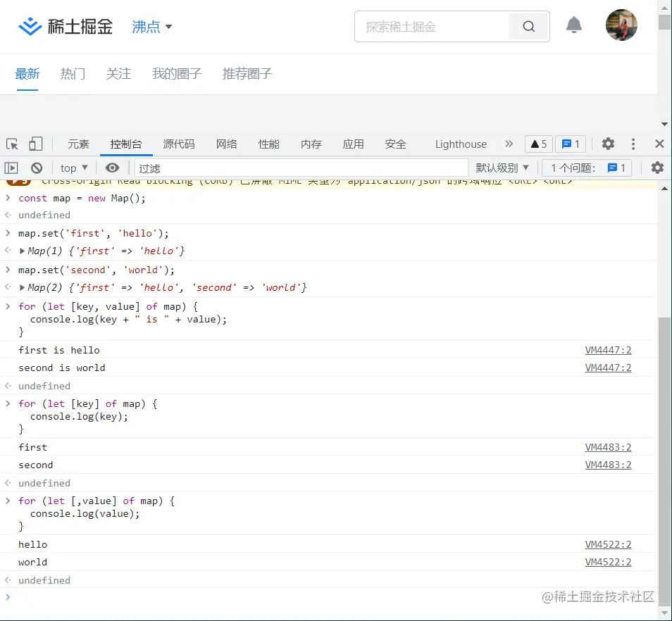Clear the console with the block icon

[x=37, y=168]
